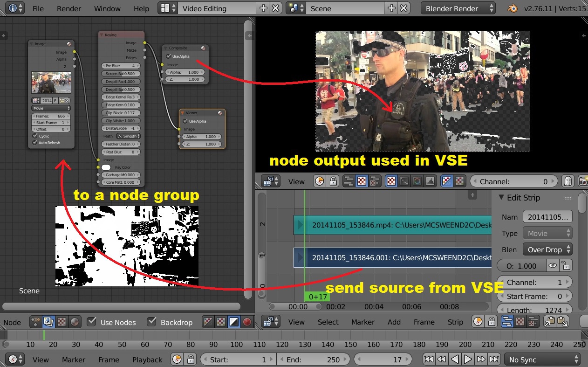Screen dimensions: 588x367
Task: Play the animation forward
Action: point(468,360)
